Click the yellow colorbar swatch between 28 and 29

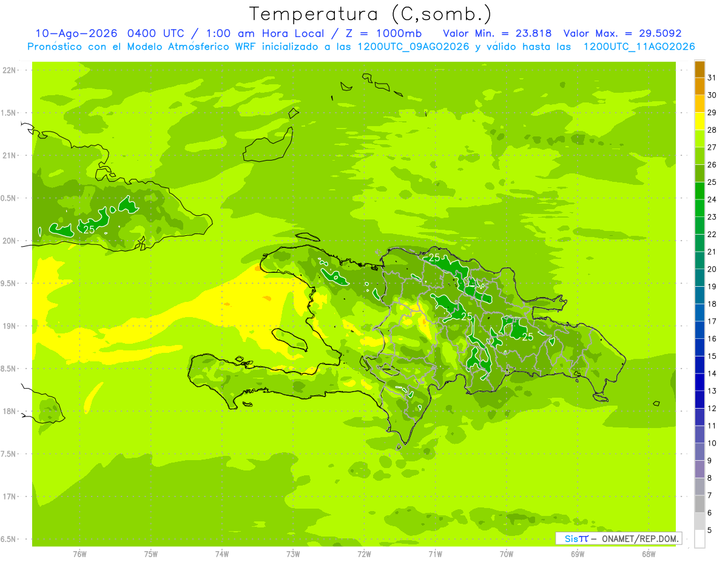tap(699, 121)
